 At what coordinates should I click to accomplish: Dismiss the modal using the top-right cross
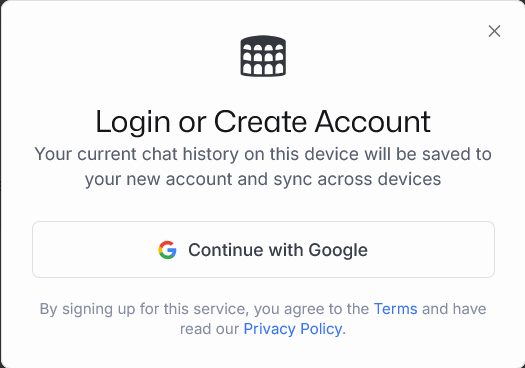[x=494, y=31]
